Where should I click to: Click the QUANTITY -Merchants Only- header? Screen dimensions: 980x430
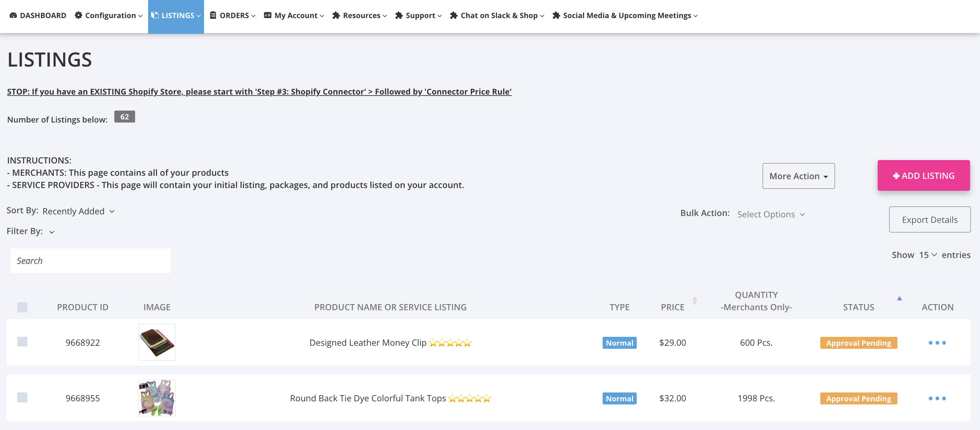coord(756,301)
